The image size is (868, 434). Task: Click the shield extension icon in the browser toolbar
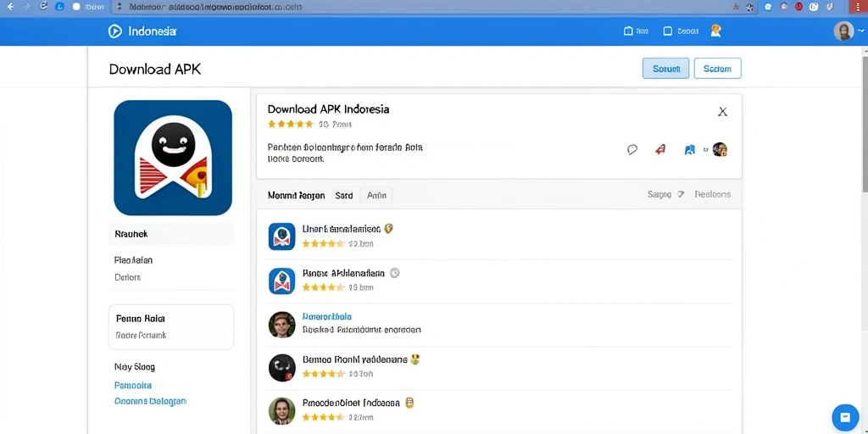pyautogui.click(x=829, y=7)
